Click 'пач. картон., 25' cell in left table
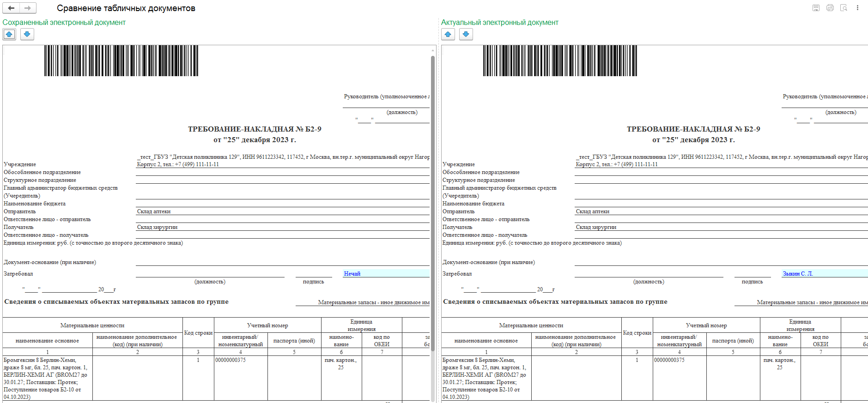 coord(341,378)
